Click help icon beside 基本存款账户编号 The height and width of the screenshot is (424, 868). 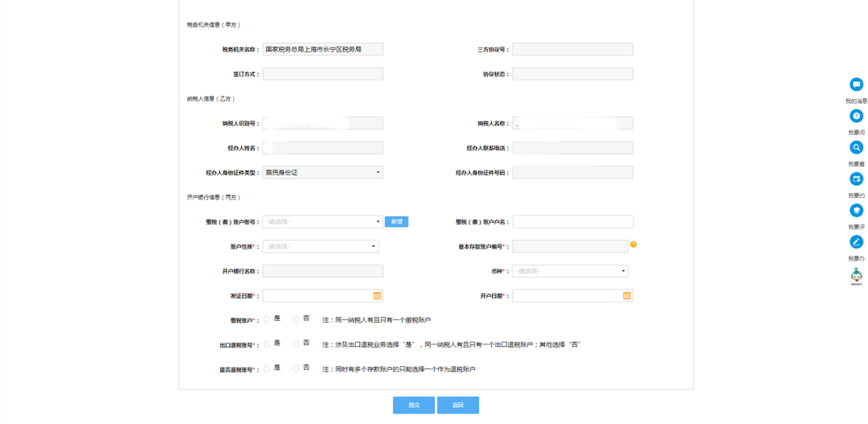point(633,245)
